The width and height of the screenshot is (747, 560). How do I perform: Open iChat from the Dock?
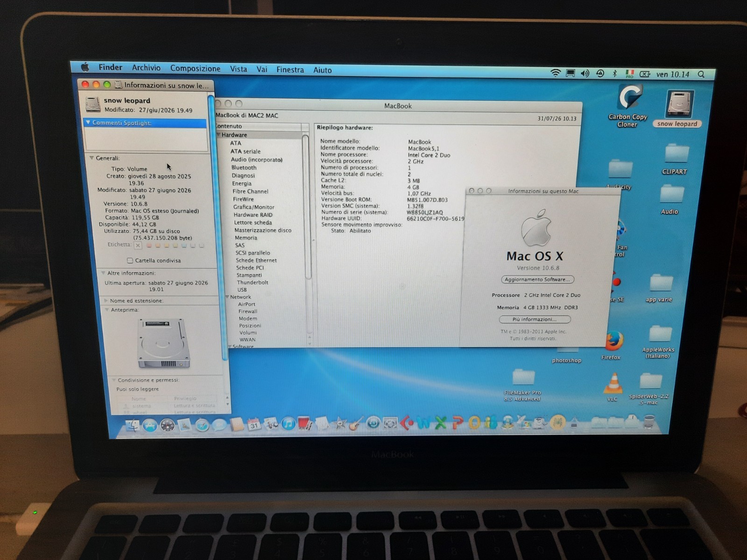tap(219, 424)
